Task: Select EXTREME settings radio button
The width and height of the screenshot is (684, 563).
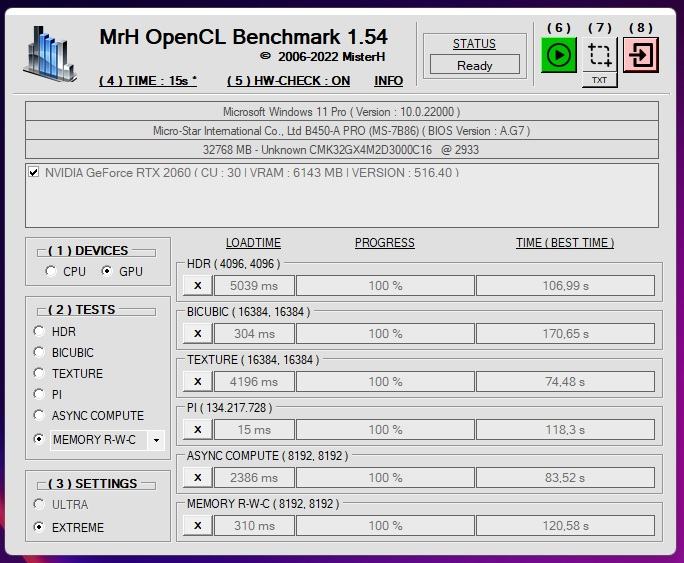Action: [x=39, y=527]
